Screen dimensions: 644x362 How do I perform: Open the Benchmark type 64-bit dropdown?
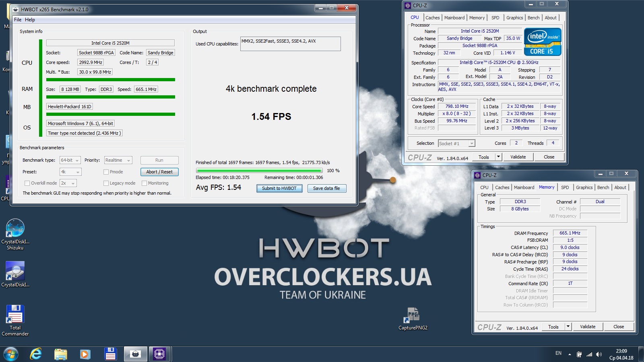70,160
